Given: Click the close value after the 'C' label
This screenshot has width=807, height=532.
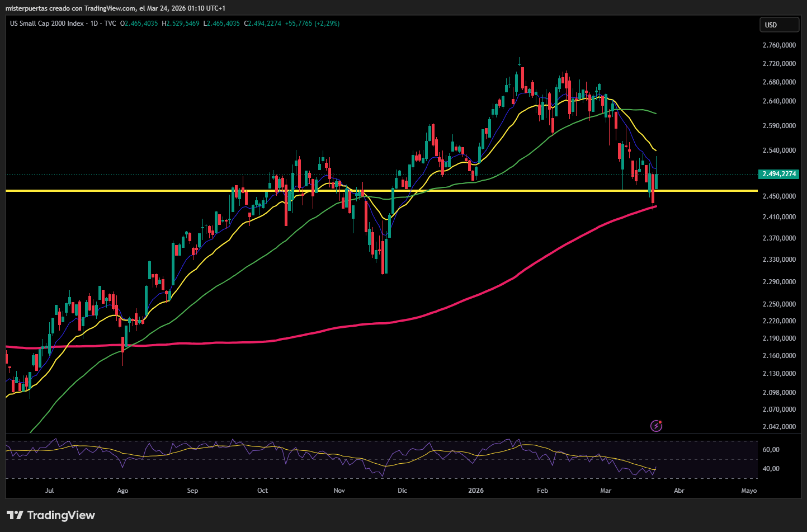Looking at the screenshot, I should point(265,23).
